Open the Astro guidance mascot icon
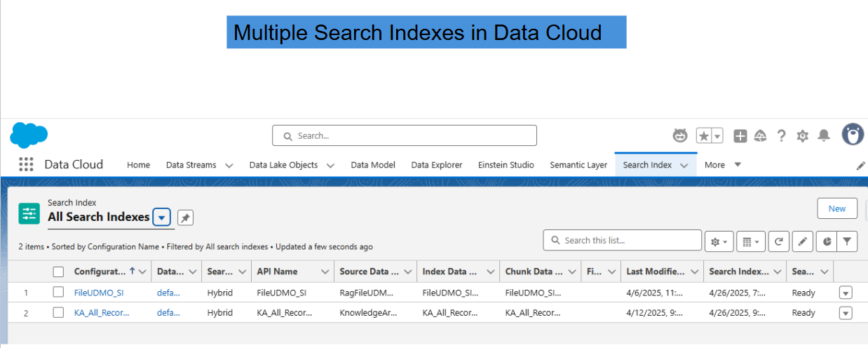The width and height of the screenshot is (868, 348). click(x=680, y=135)
